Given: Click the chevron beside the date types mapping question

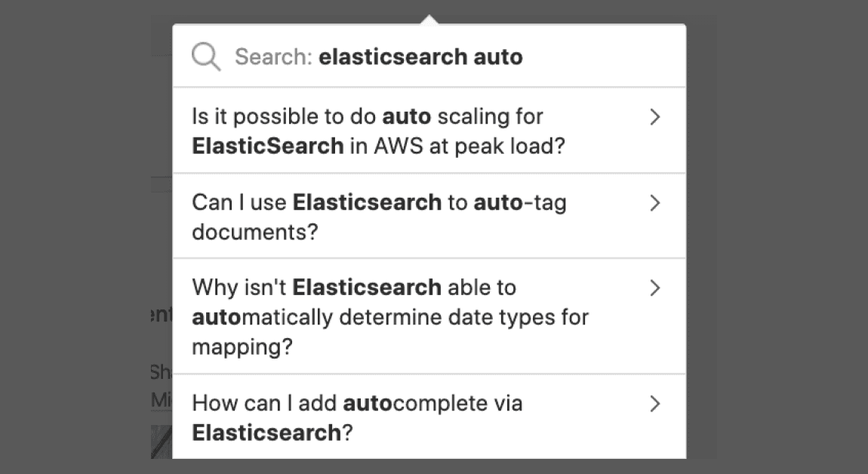Looking at the screenshot, I should (655, 288).
